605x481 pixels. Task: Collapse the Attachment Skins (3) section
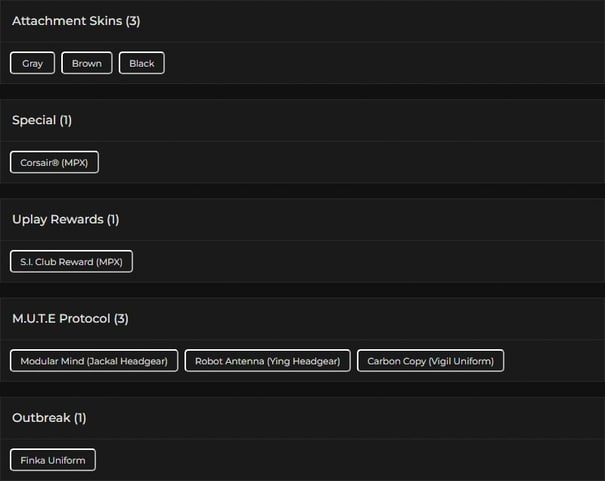tap(76, 21)
